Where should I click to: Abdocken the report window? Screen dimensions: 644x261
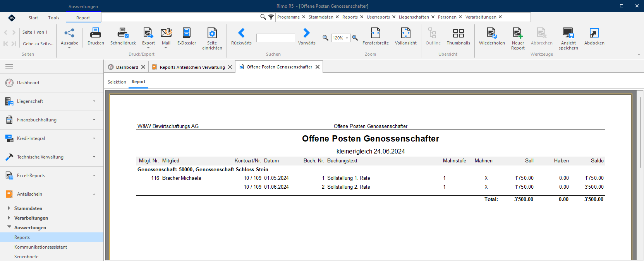point(594,37)
